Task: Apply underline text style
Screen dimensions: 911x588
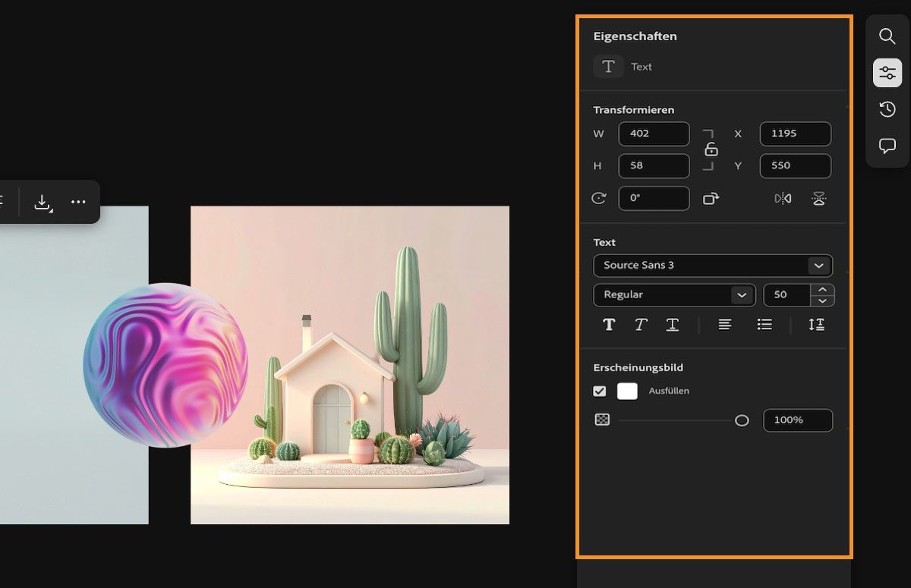Action: click(x=673, y=324)
